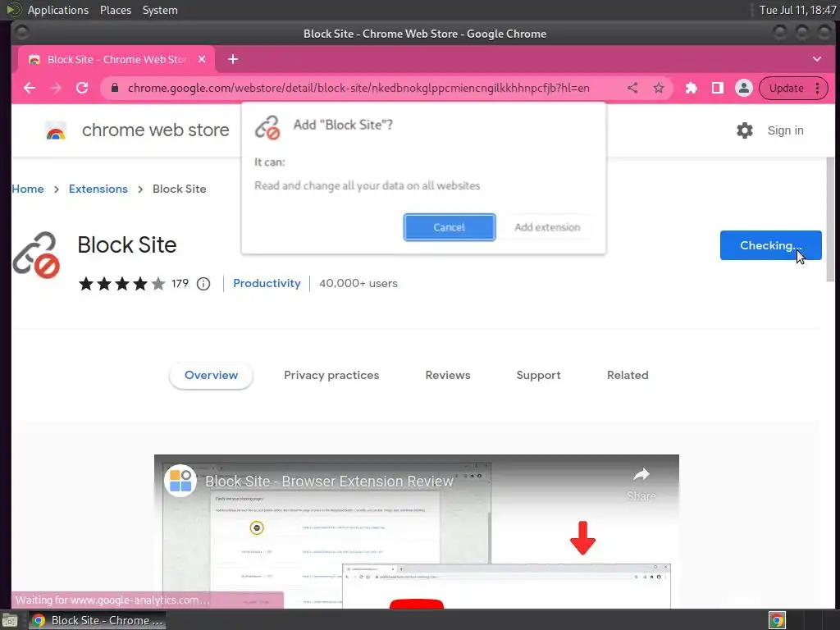The height and width of the screenshot is (630, 840).
Task: Click the video channel avatar icon
Action: click(x=180, y=481)
